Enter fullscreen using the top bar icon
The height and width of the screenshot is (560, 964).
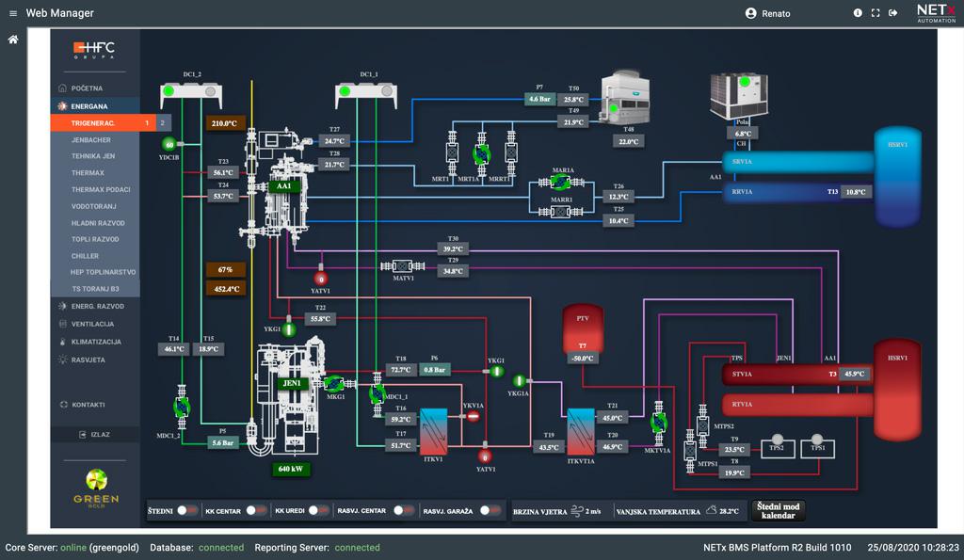[876, 13]
